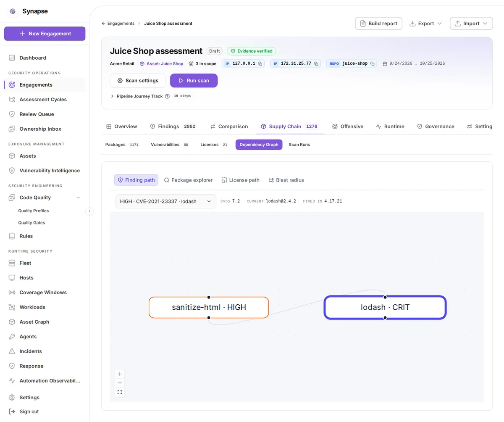The height and width of the screenshot is (422, 504).
Task: Zoom in on the dependency graph
Action: pos(120,374)
